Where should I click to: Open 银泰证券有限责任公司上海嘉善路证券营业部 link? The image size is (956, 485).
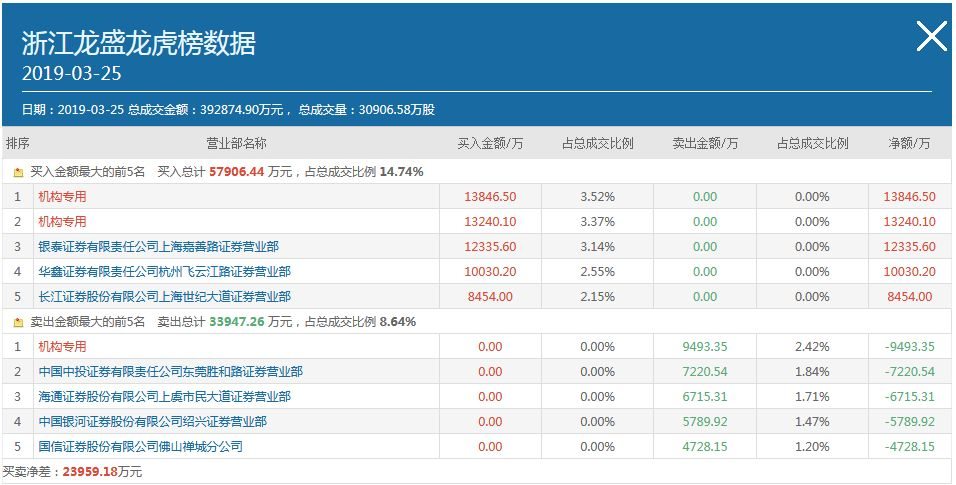coord(159,246)
